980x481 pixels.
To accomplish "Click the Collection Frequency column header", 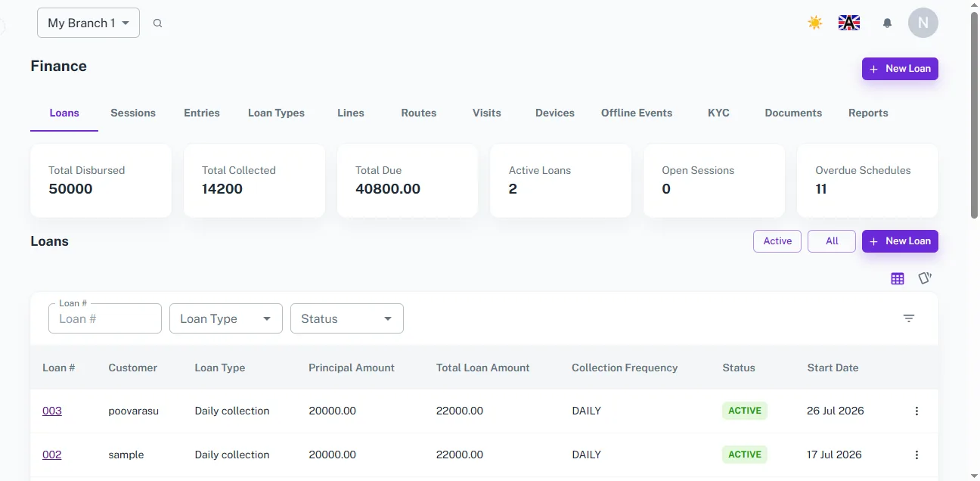I will click(x=625, y=368).
